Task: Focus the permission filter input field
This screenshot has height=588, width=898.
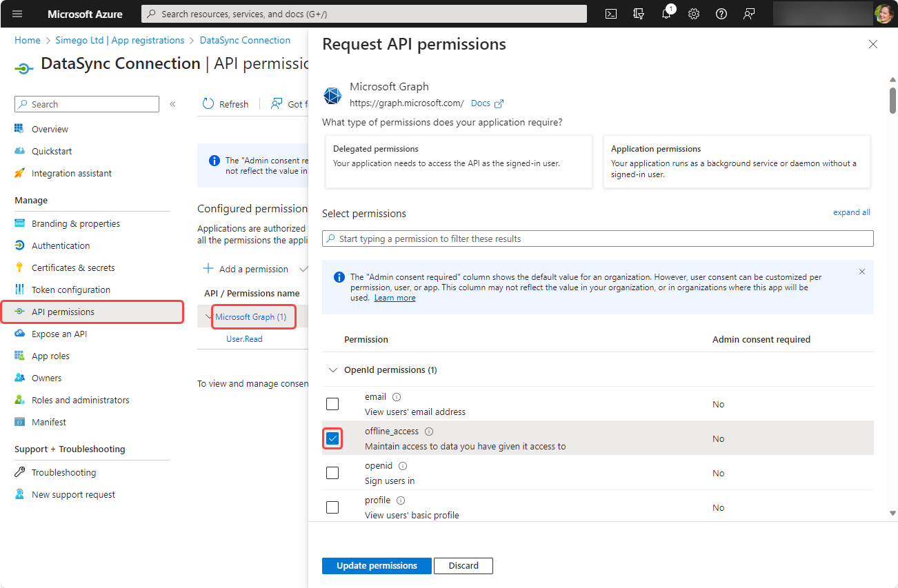Action: click(x=598, y=239)
